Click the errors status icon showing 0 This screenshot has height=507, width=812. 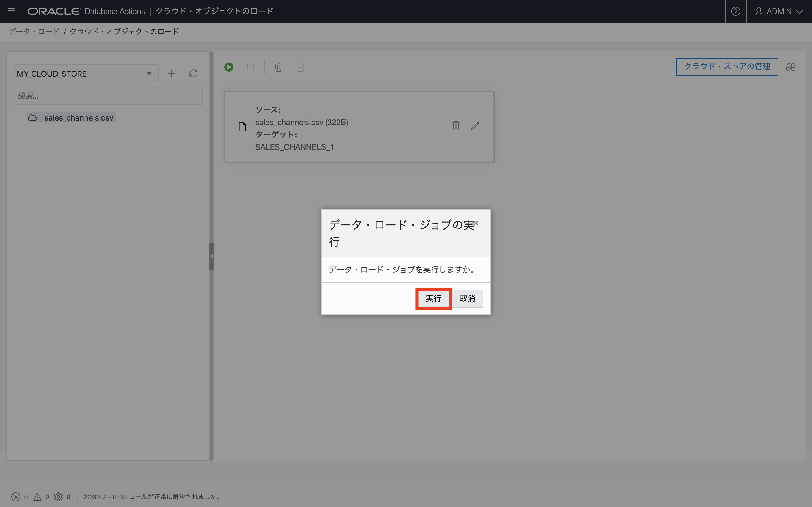16,497
